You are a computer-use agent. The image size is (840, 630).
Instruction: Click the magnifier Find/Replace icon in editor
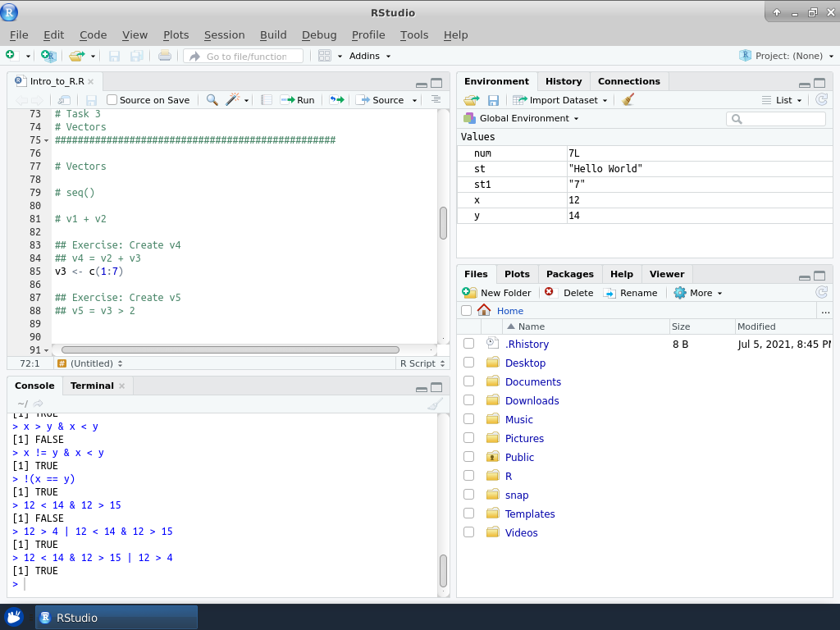[x=212, y=100]
